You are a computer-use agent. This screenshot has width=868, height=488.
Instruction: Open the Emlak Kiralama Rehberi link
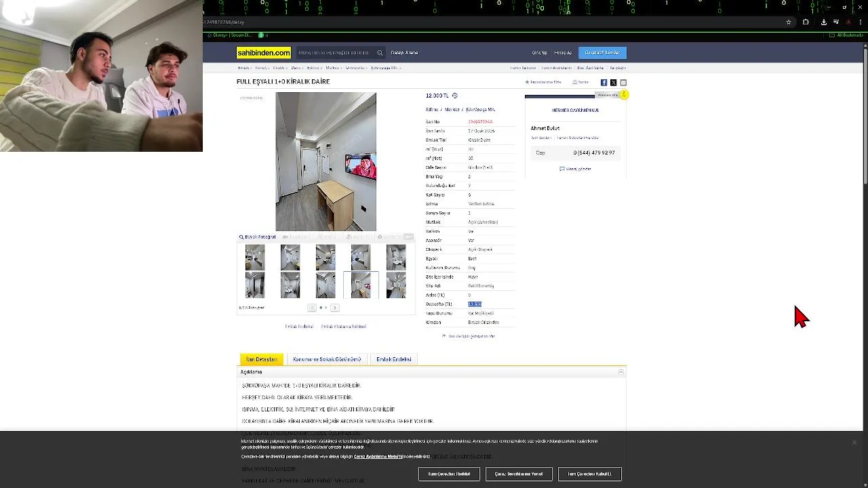(x=344, y=327)
